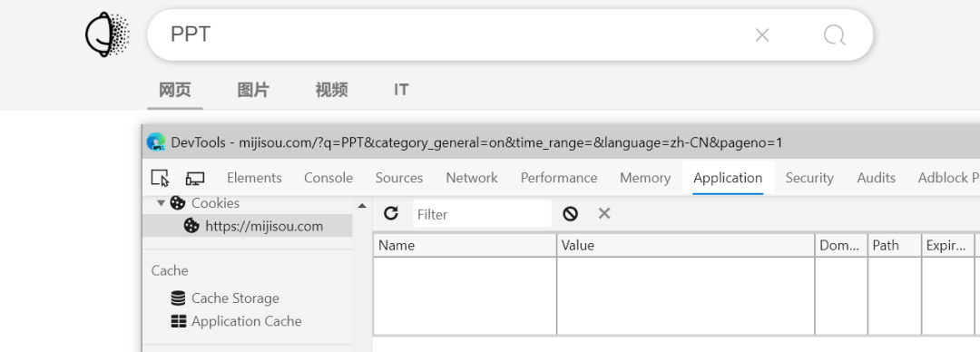The image size is (980, 352).
Task: Open the Application Cache item
Action: click(236, 321)
